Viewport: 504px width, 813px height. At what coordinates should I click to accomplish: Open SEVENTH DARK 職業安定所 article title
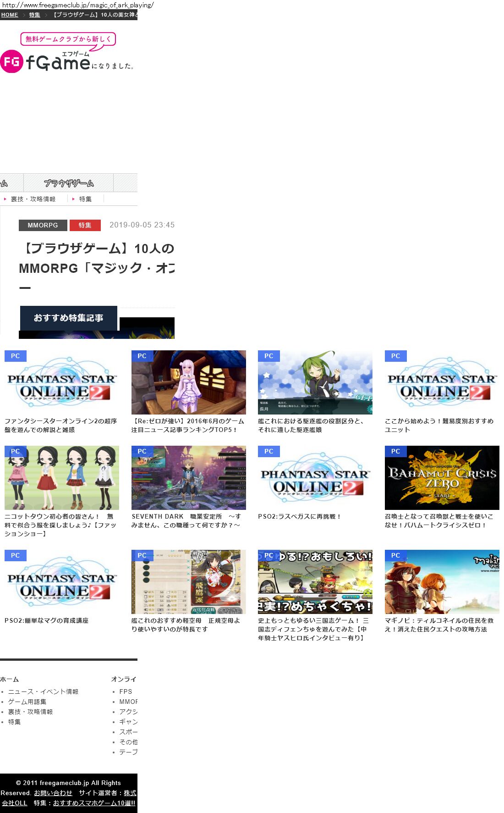tap(186, 521)
